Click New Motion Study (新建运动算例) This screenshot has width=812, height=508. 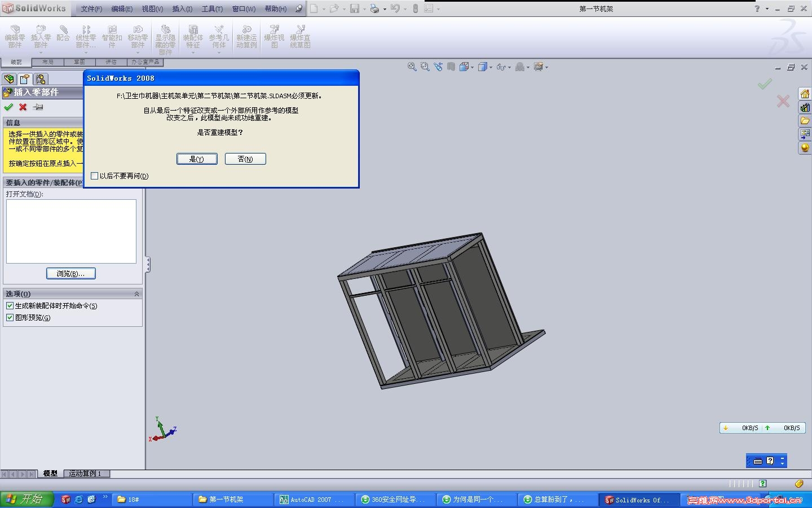246,37
